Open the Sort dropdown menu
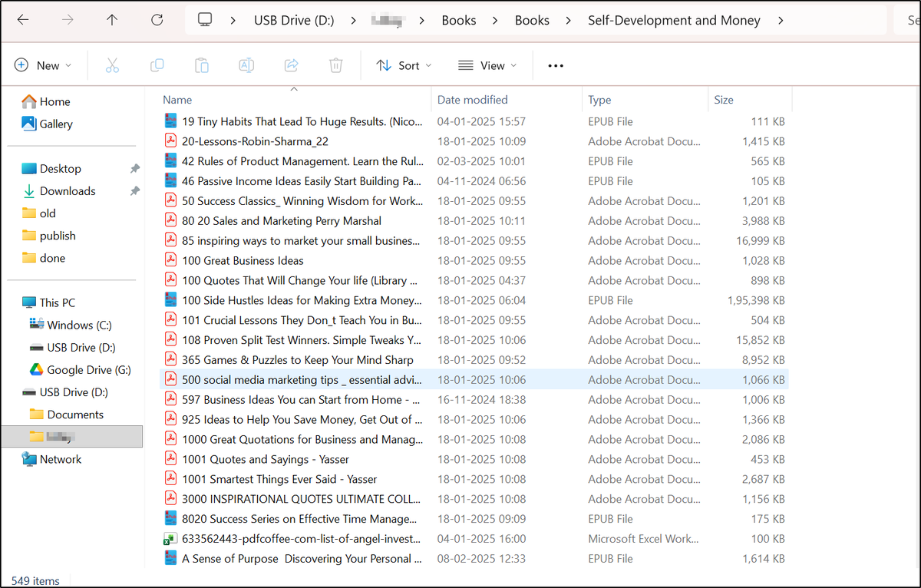 pyautogui.click(x=404, y=66)
